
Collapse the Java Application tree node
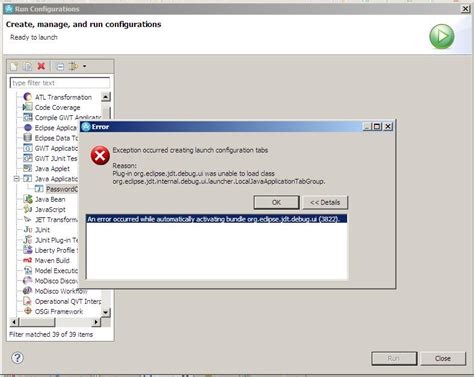(16, 179)
